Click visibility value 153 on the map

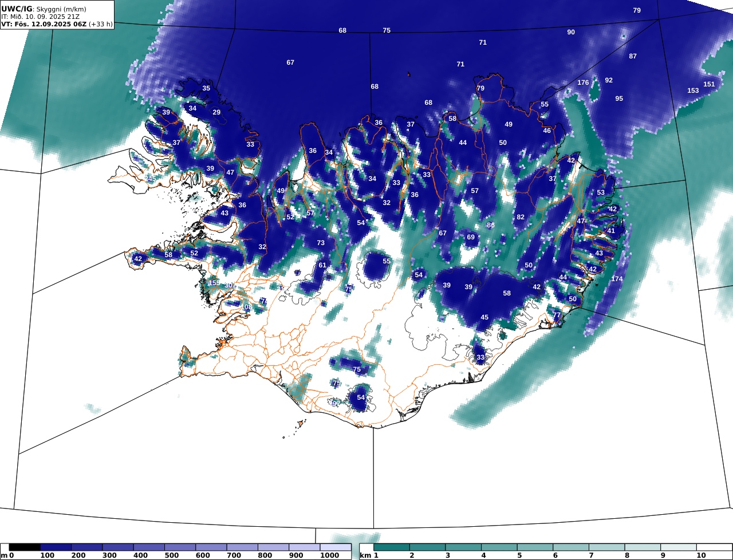point(693,90)
